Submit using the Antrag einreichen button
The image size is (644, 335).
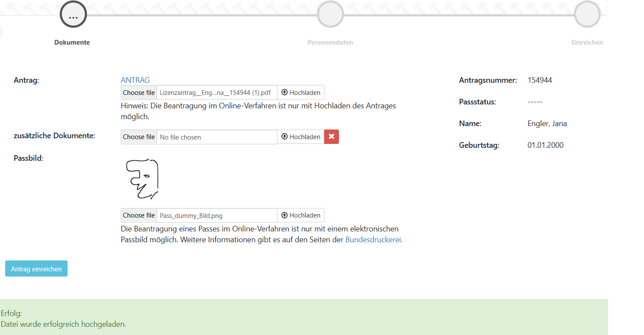point(36,269)
